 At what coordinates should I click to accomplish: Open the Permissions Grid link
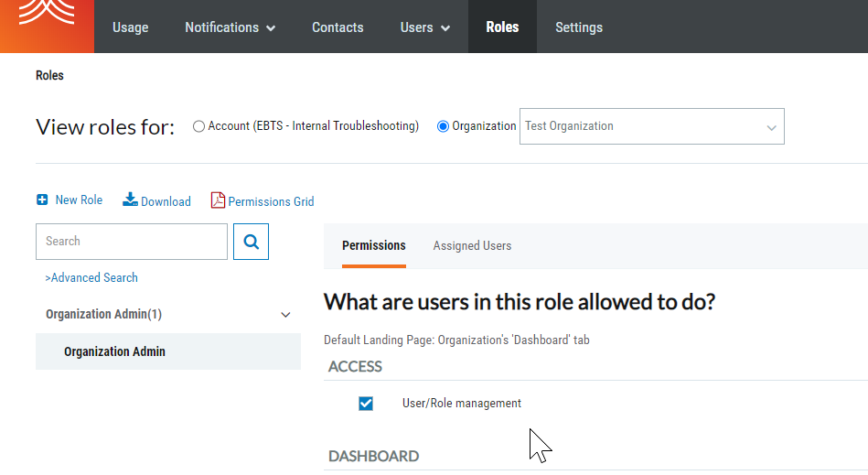pyautogui.click(x=271, y=201)
